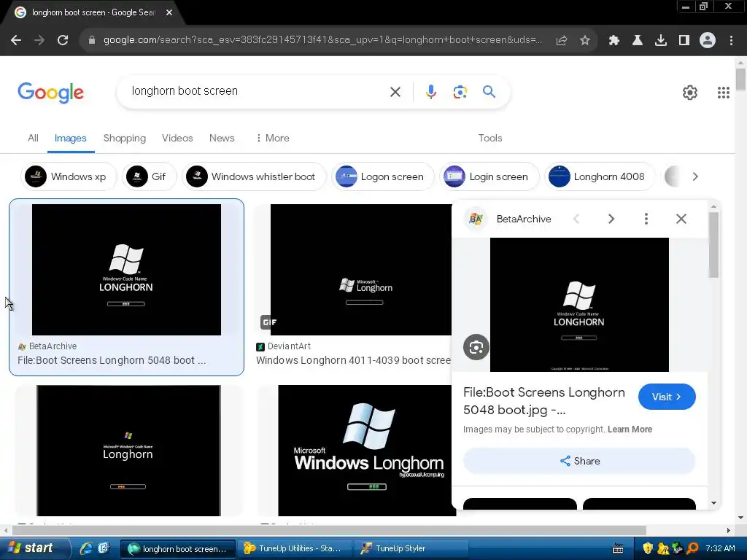Open the Chrome profile avatar

tap(708, 41)
